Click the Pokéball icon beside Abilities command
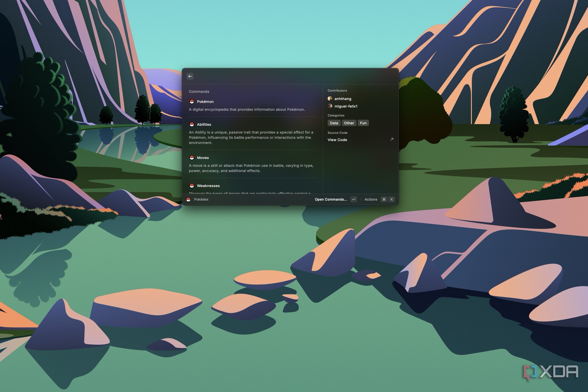The height and width of the screenshot is (392, 588). (192, 124)
